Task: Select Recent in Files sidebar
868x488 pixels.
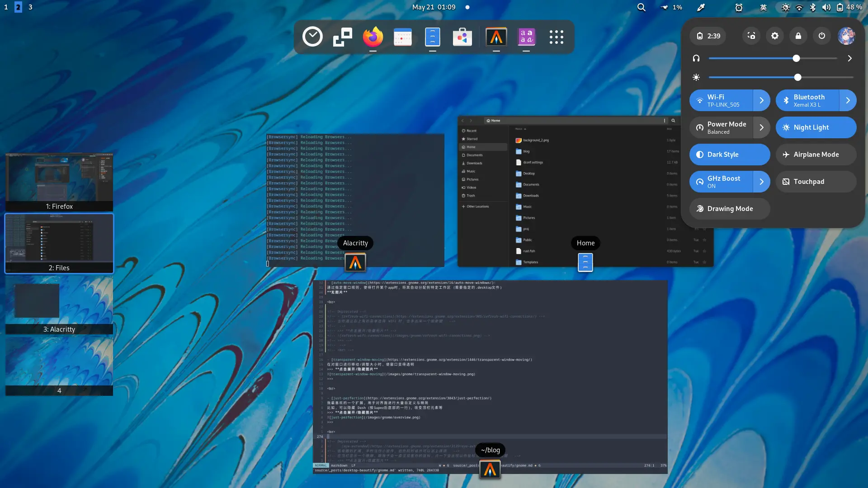Action: click(483, 131)
